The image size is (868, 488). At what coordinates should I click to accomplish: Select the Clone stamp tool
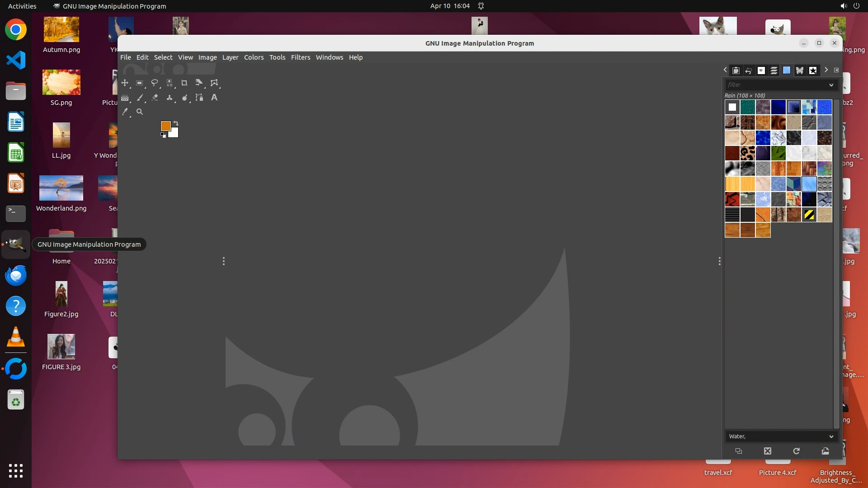[170, 98]
